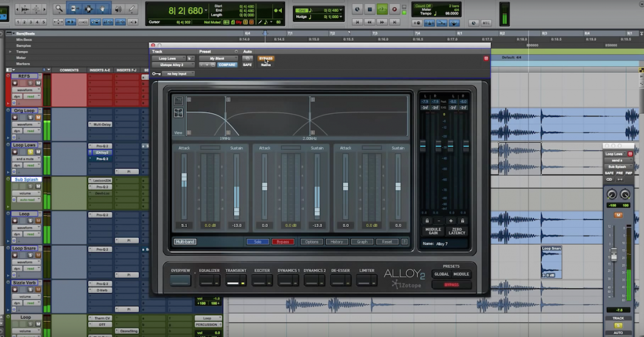
Task: Select the Scrubber speaker tool
Action: 118,9
